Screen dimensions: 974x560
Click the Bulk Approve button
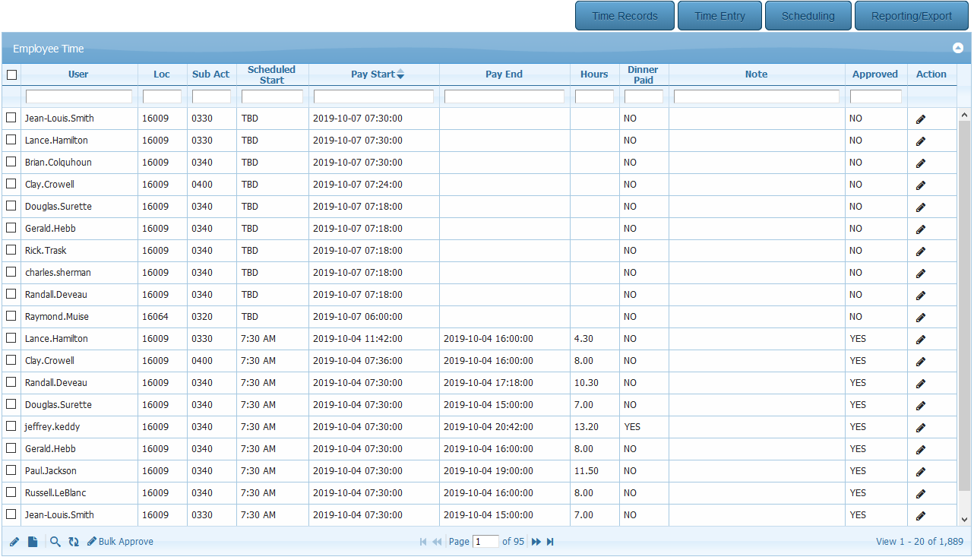120,542
